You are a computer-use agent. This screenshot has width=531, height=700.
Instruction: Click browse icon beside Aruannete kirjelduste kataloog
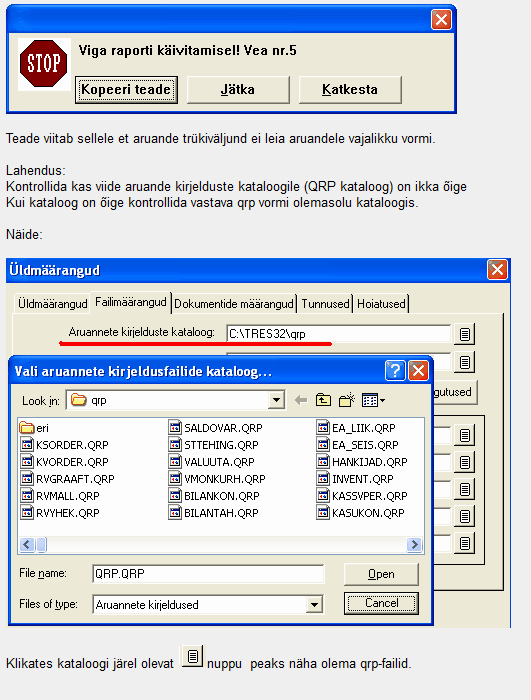464,334
